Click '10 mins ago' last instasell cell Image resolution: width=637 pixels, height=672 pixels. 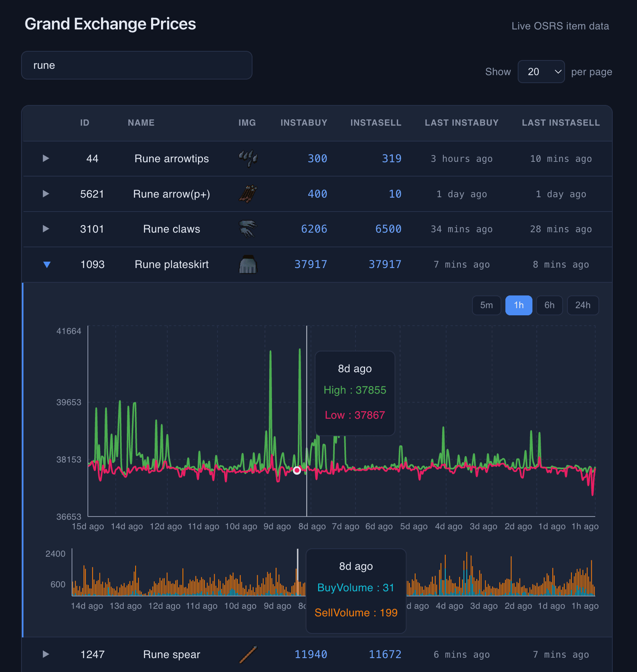561,159
